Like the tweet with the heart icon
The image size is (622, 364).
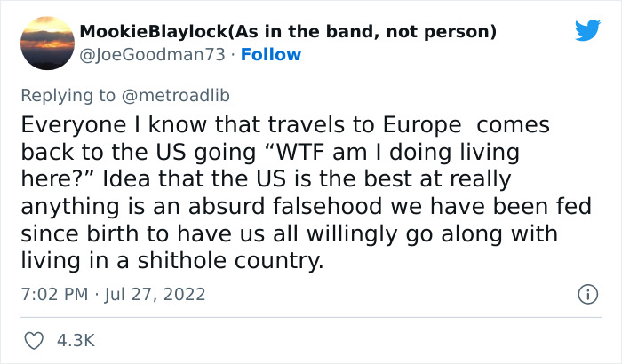point(33,340)
